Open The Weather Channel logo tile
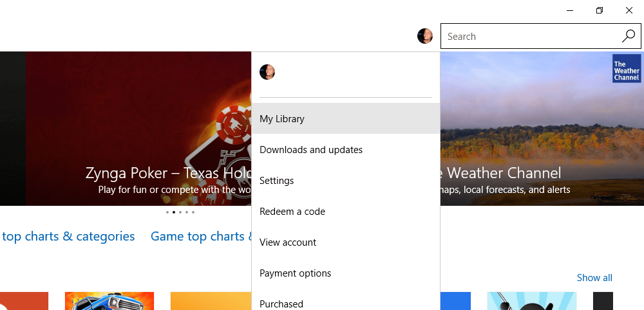644x310 pixels. pyautogui.click(x=627, y=68)
